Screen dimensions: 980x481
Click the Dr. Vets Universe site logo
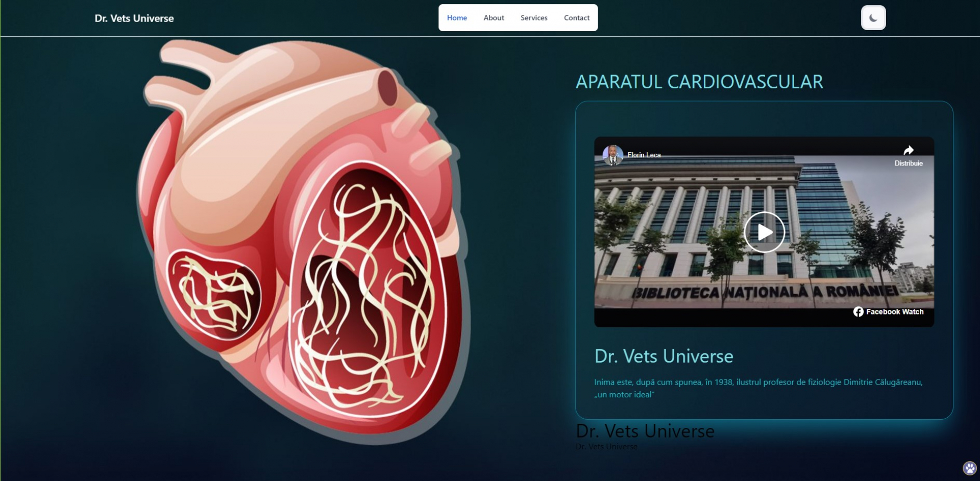[134, 18]
